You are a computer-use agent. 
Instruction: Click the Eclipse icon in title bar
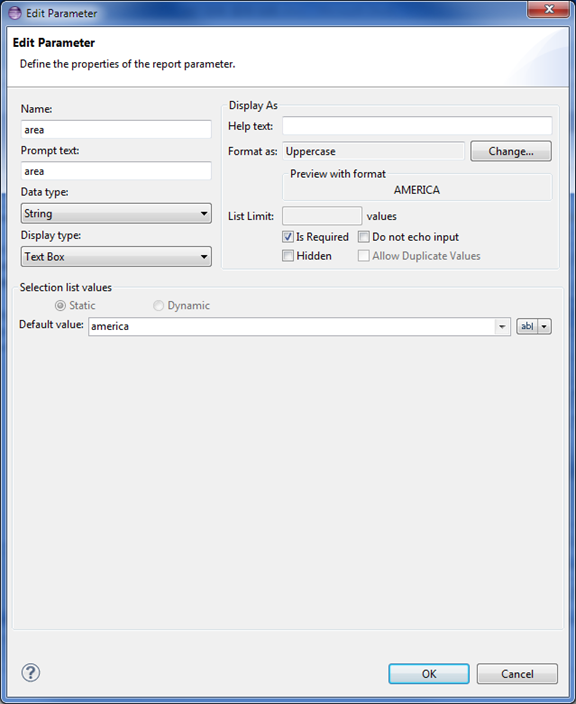pos(15,13)
